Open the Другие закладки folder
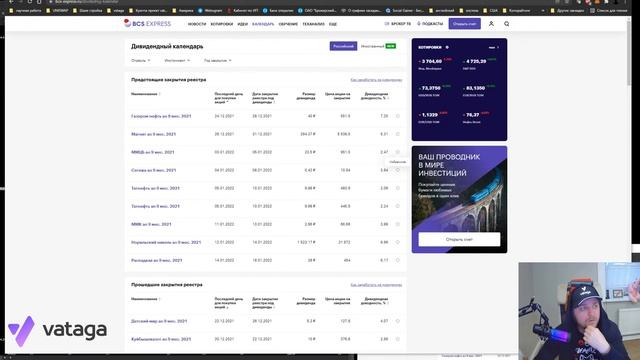Viewport: 640px width, 360px height. (x=568, y=11)
